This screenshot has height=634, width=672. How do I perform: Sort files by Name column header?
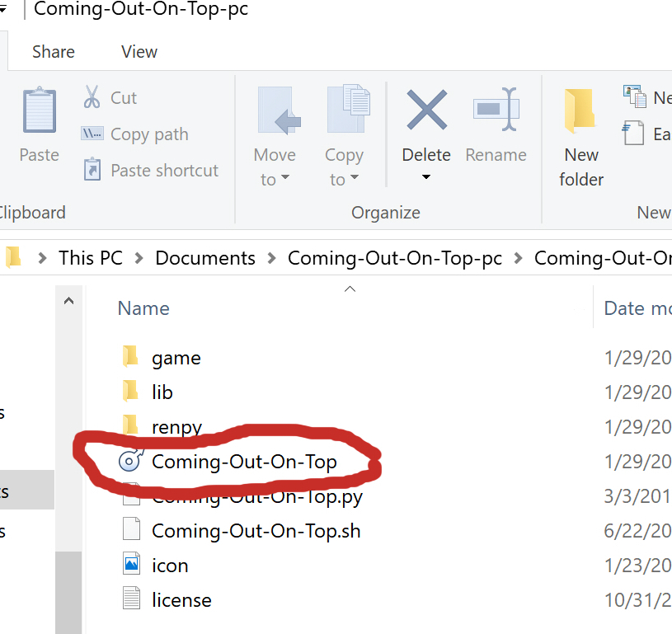click(143, 308)
